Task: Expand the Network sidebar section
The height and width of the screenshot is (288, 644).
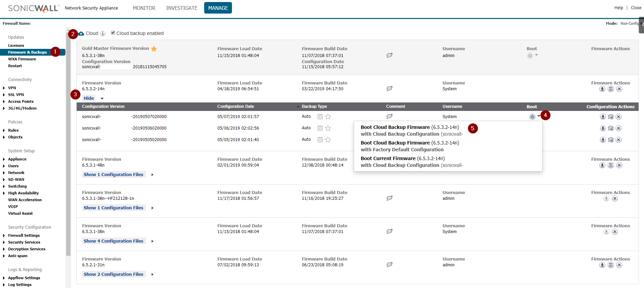Action: pyautogui.click(x=4, y=173)
